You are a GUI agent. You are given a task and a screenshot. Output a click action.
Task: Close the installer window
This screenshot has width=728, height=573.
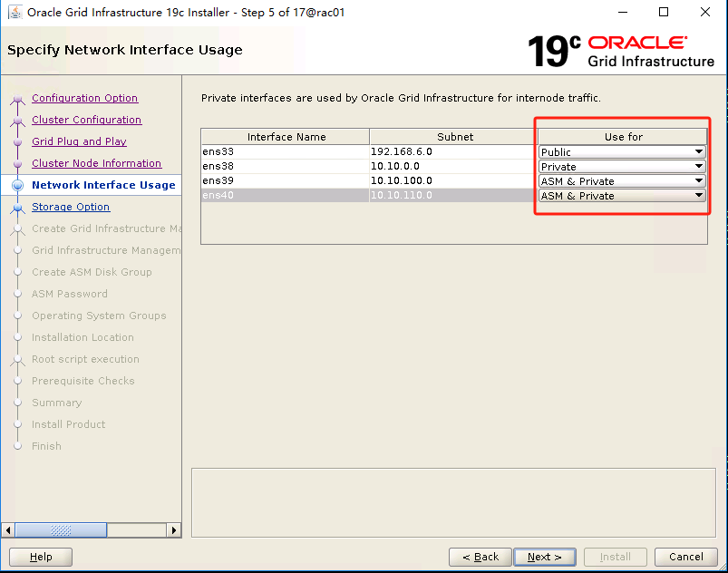(x=704, y=12)
